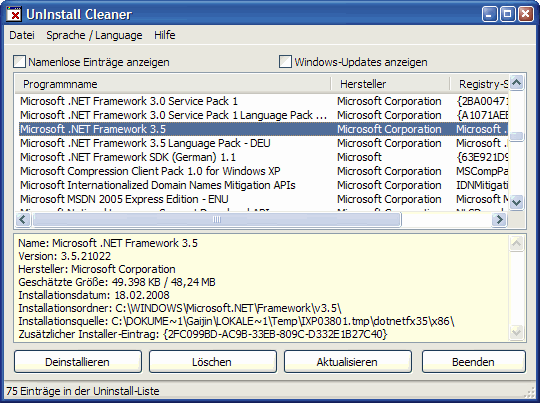Maximize the UnInstall Cleaner window
Screen dimensions: 540x403
(507, 14)
